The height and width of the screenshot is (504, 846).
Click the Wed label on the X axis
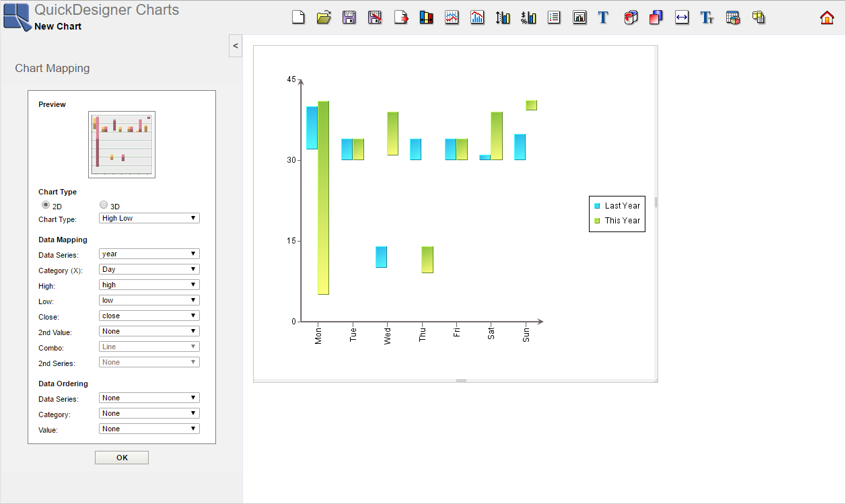(388, 336)
